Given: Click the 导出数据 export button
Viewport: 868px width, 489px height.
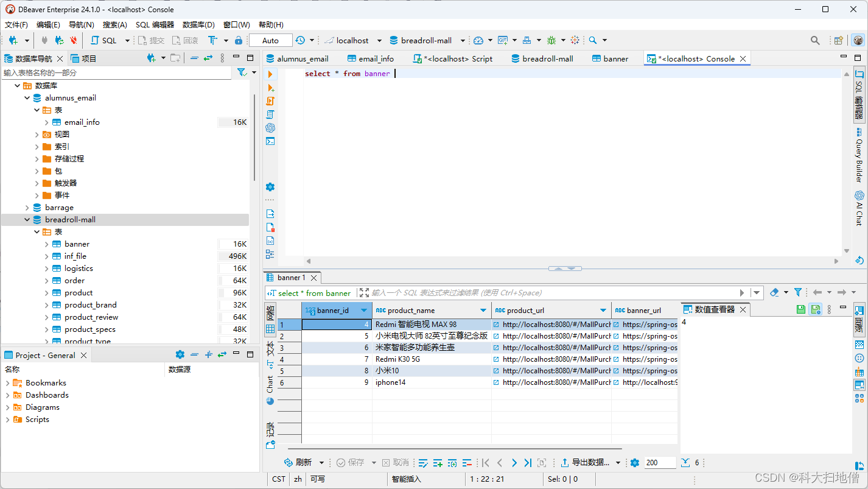Looking at the screenshot, I should pyautogui.click(x=584, y=463).
